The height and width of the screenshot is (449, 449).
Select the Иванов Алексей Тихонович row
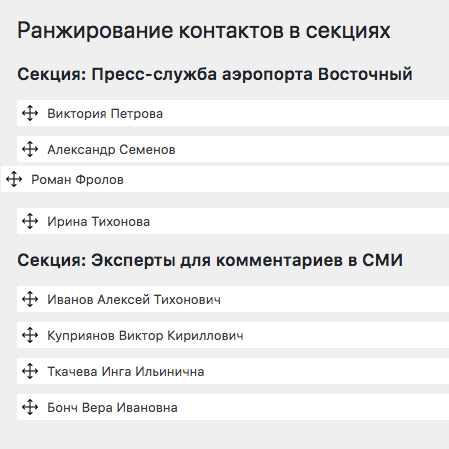(233, 299)
